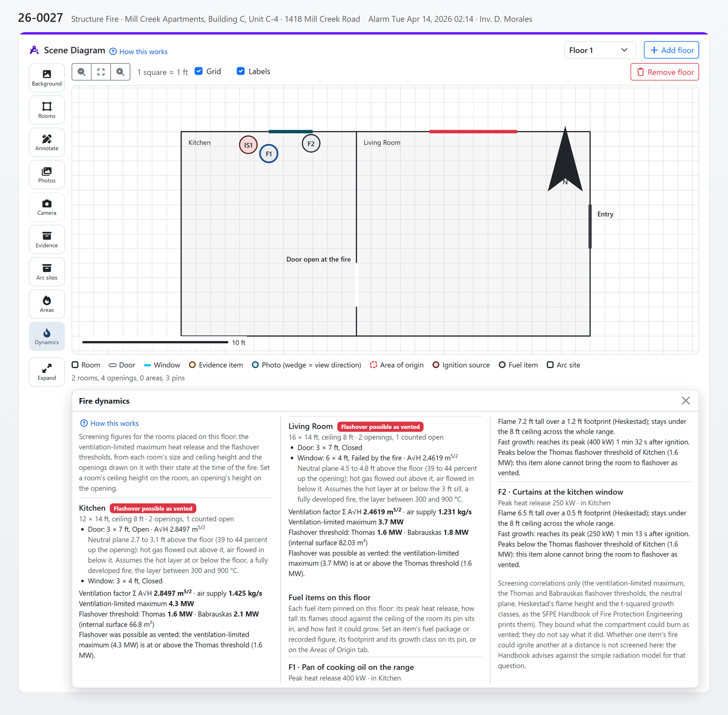
Task: Select the Dynamics tool
Action: tap(47, 337)
